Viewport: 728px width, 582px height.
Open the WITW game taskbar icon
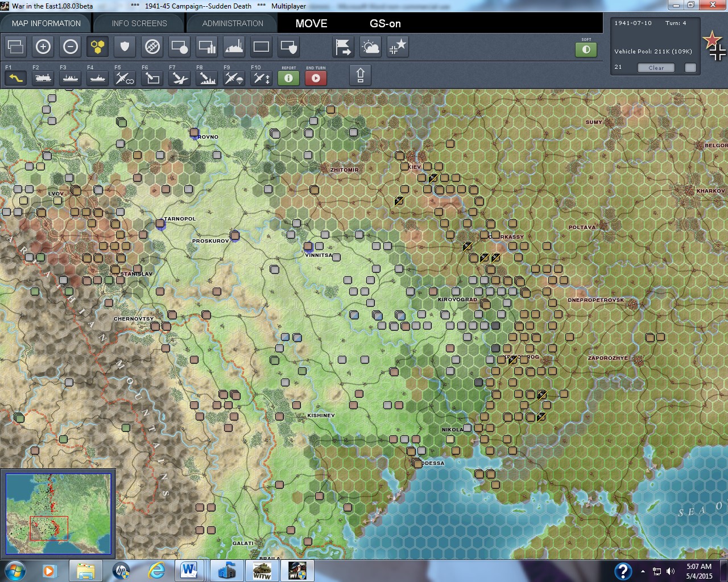coord(262,571)
